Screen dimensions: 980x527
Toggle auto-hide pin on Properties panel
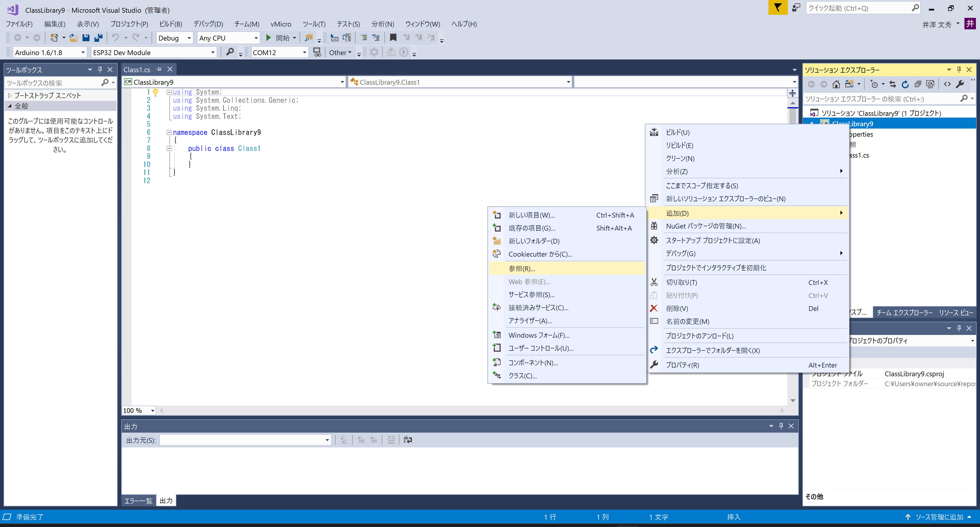pos(959,328)
